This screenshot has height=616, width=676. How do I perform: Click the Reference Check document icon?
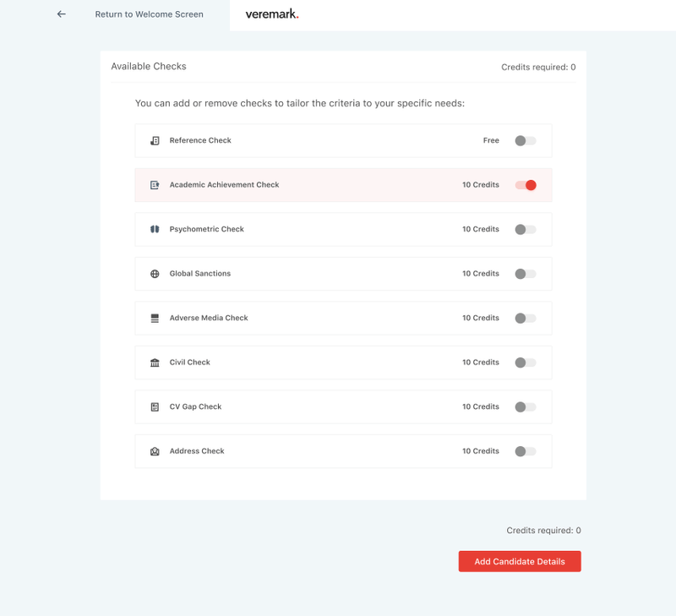point(155,141)
